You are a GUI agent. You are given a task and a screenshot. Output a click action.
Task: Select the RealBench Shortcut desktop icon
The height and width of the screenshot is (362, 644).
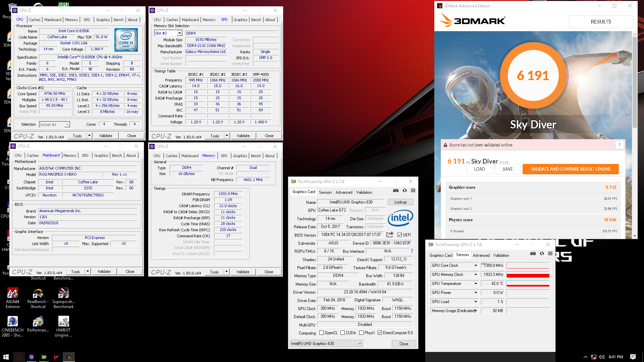(x=38, y=298)
